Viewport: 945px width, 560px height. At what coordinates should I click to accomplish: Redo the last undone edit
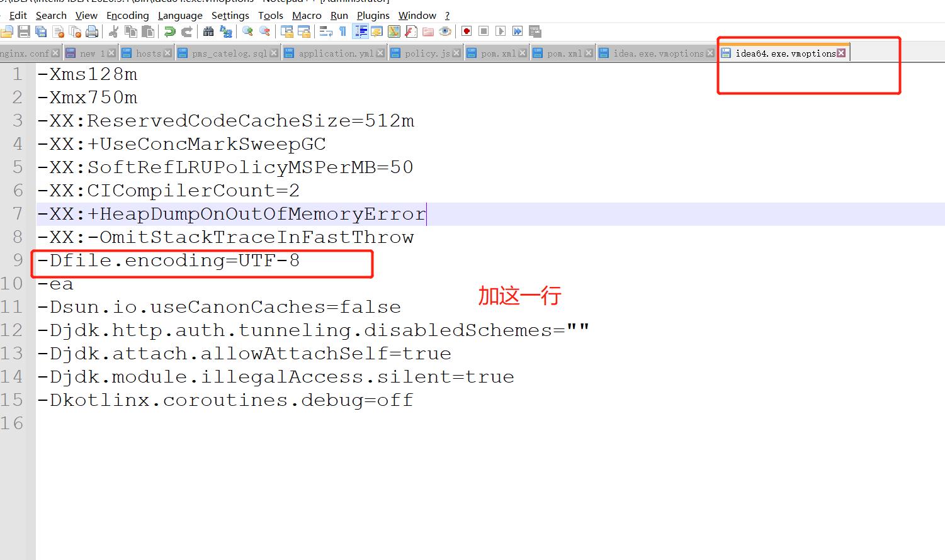coord(186,31)
